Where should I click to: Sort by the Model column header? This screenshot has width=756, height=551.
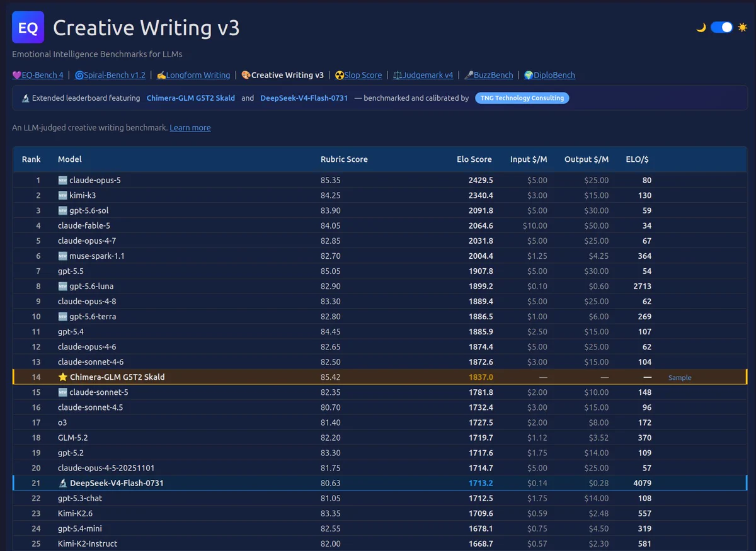point(70,159)
